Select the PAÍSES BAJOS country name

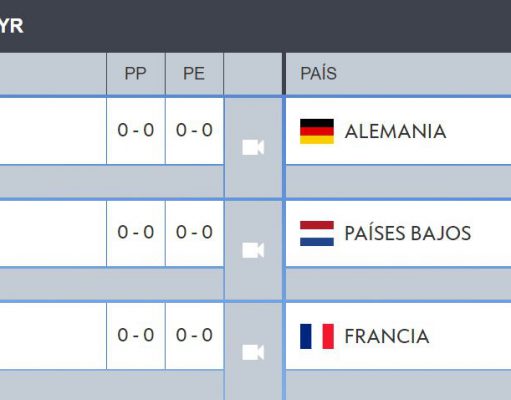tap(408, 233)
